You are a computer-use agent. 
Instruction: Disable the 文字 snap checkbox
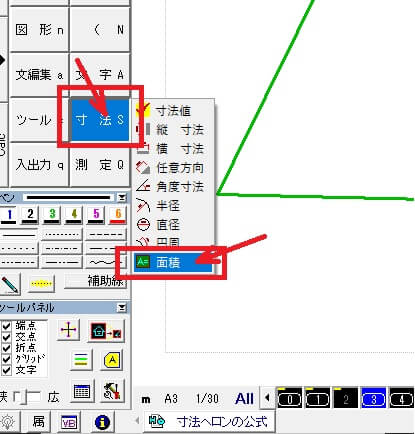click(x=7, y=370)
